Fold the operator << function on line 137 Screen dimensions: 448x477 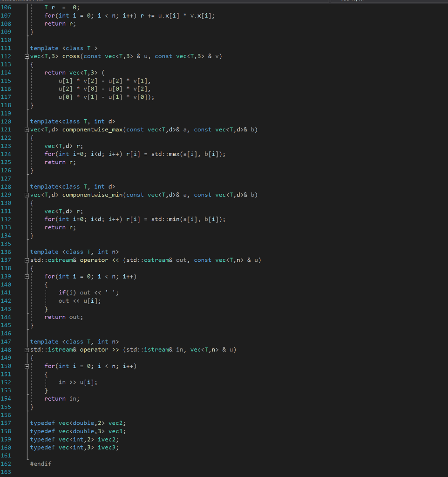pyautogui.click(x=27, y=260)
